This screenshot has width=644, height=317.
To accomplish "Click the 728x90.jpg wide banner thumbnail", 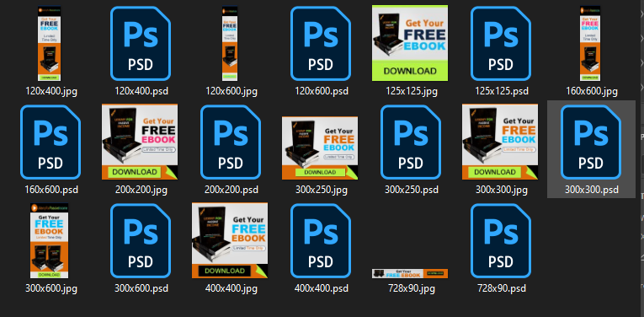I will (410, 273).
